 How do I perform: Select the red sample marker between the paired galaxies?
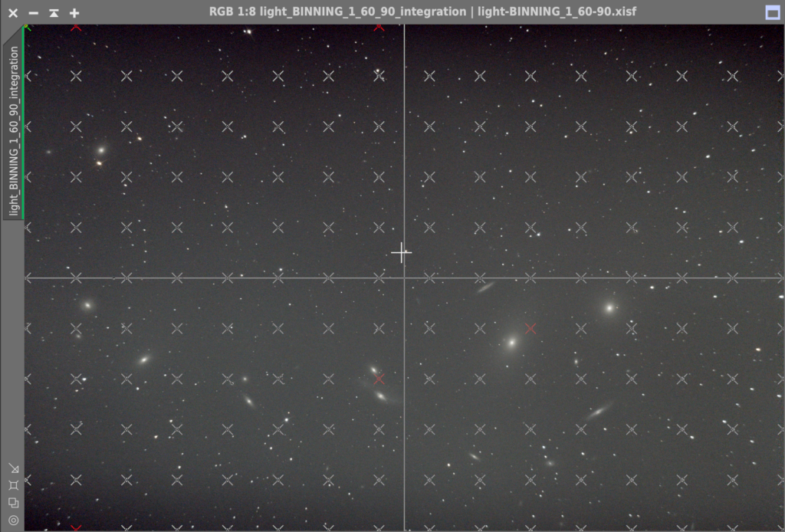tap(379, 379)
